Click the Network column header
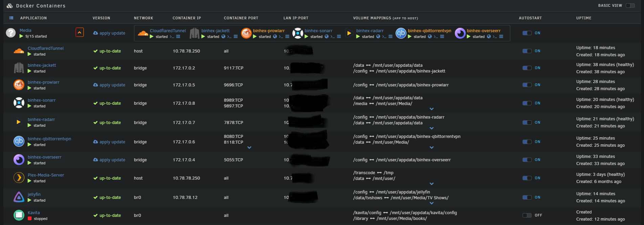 click(143, 18)
